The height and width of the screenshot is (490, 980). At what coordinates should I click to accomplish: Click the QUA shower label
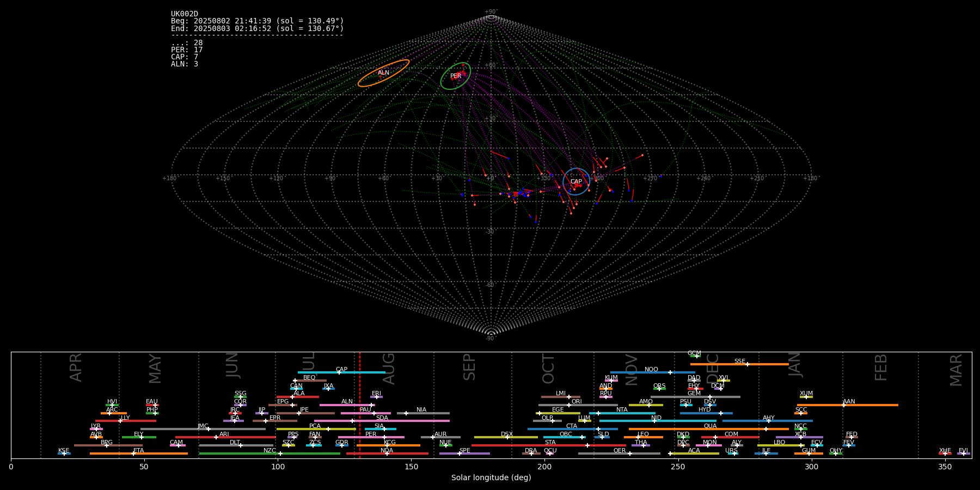(x=710, y=426)
